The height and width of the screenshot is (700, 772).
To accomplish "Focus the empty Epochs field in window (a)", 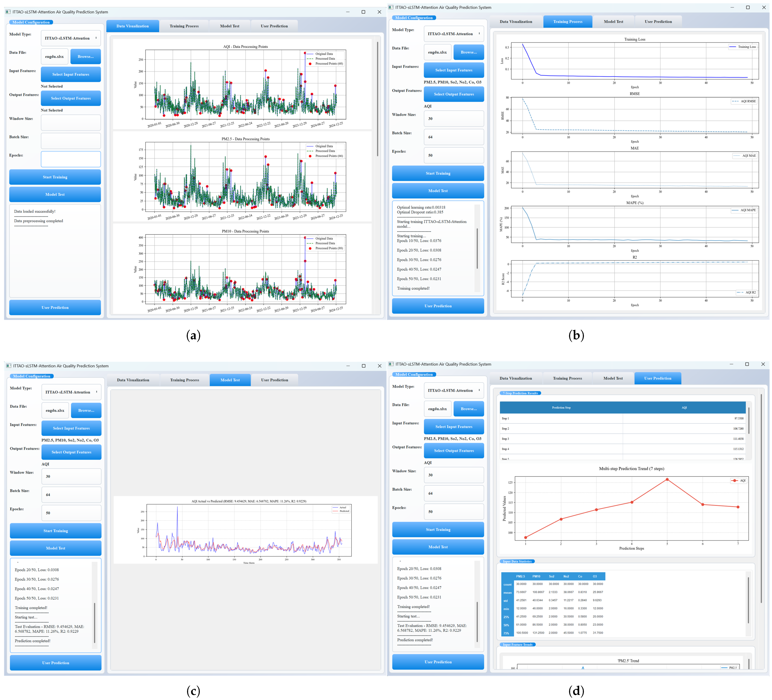I will 71,159.
